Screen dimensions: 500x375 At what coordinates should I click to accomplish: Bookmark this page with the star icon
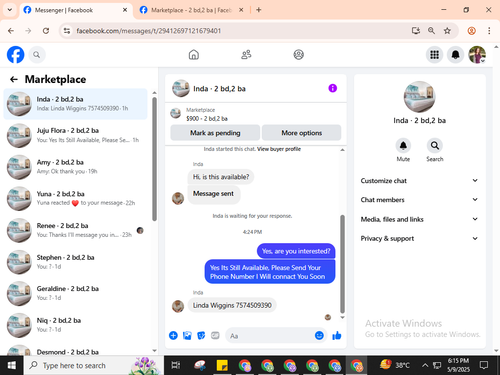pyautogui.click(x=447, y=31)
